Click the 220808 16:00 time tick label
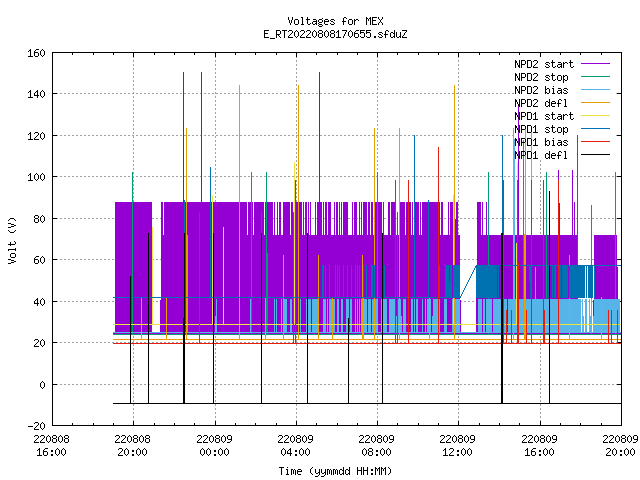640x480 pixels. coord(51,445)
